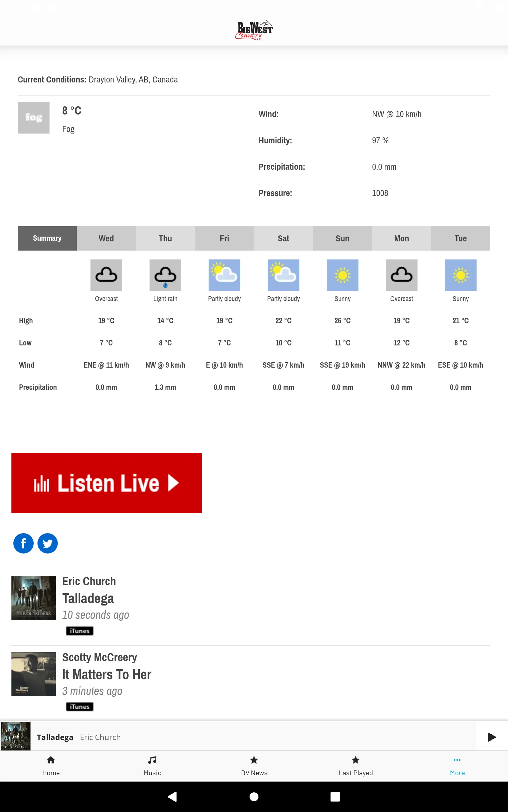Click the '10 seconds ago' timestamp
Image resolution: width=508 pixels, height=812 pixels.
tap(96, 615)
